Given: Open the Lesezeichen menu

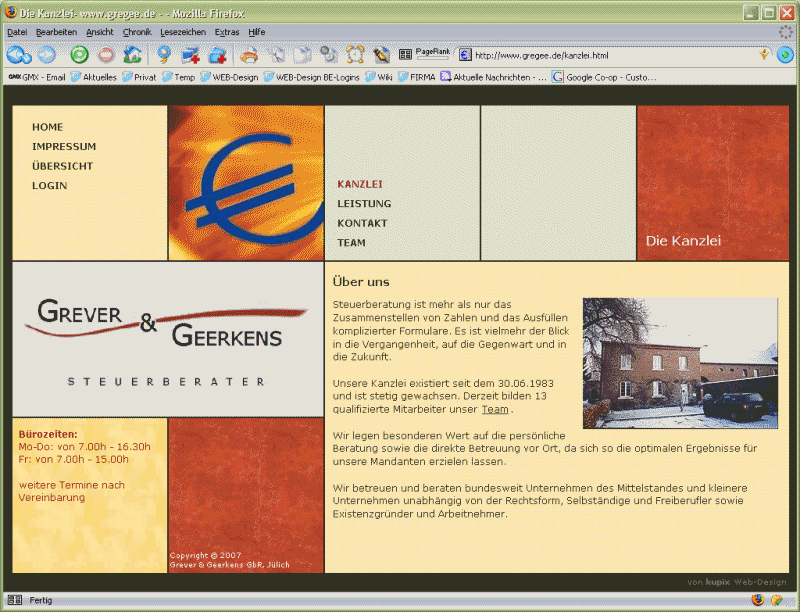Looking at the screenshot, I should tap(183, 32).
